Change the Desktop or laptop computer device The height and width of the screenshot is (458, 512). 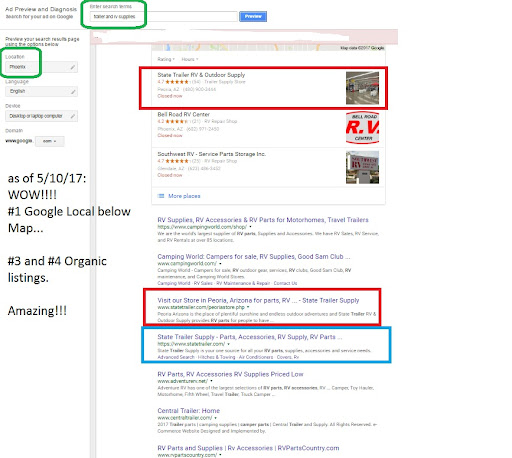pyautogui.click(x=41, y=116)
